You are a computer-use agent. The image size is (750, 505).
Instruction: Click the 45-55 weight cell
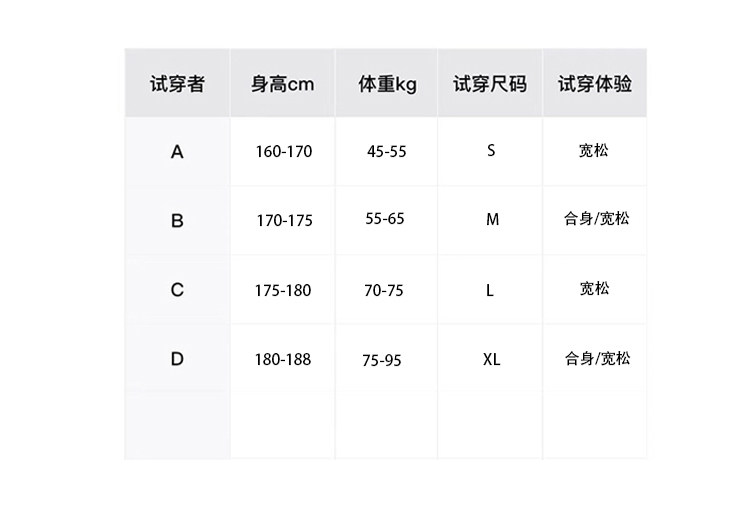point(387,152)
